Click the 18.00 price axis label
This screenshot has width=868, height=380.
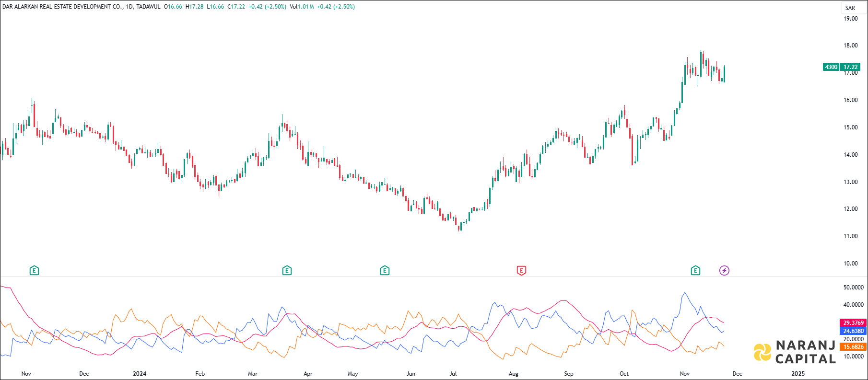pyautogui.click(x=851, y=46)
